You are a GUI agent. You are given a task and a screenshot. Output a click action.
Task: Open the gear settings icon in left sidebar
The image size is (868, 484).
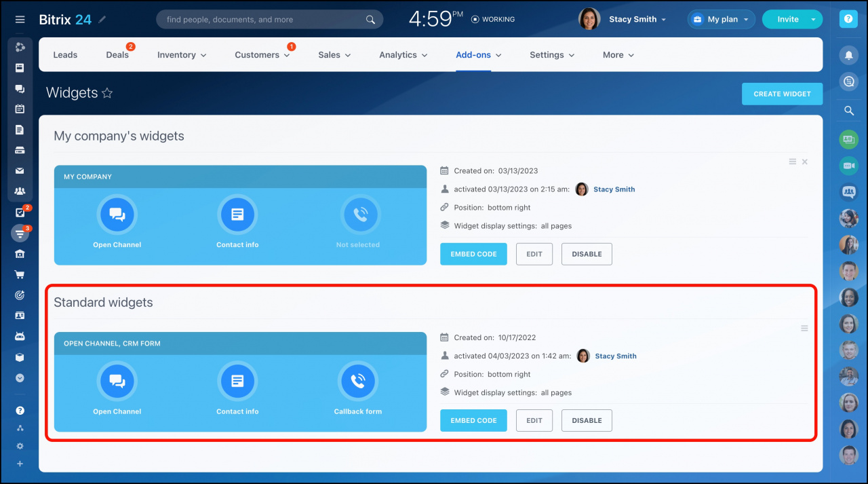click(20, 446)
